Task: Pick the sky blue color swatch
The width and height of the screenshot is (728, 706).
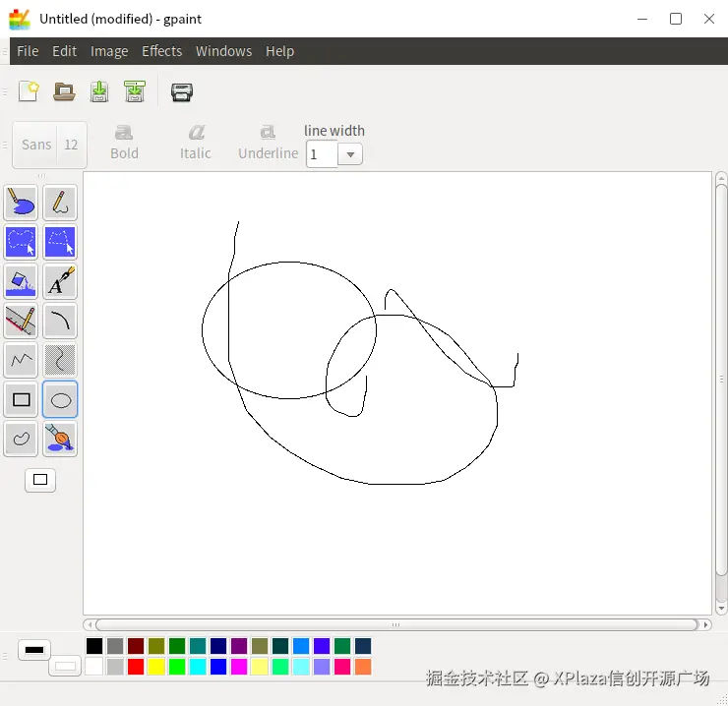Action: coord(301,646)
